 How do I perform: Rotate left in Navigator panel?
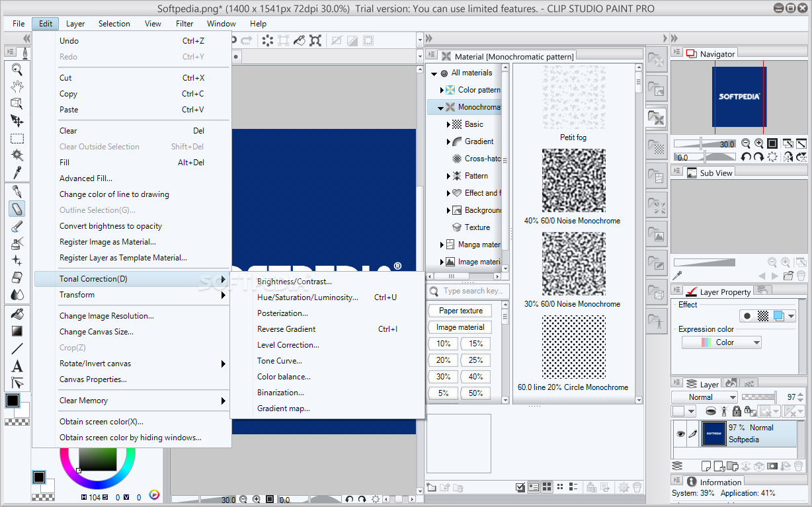(746, 157)
